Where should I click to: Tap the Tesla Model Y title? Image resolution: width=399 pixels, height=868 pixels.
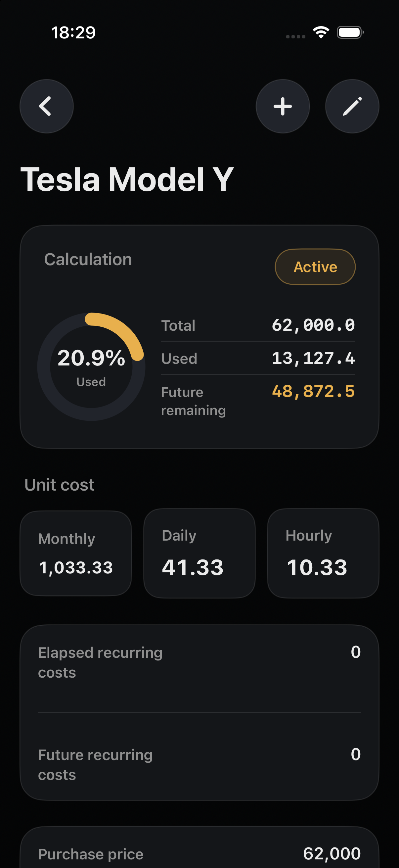(127, 180)
